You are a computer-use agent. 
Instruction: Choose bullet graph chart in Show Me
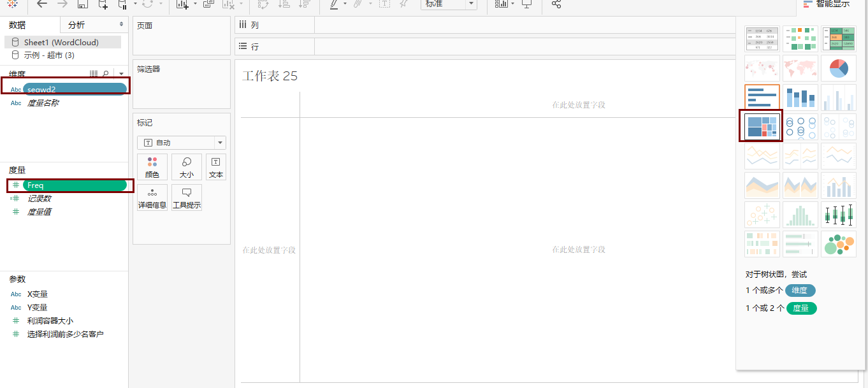pos(800,244)
